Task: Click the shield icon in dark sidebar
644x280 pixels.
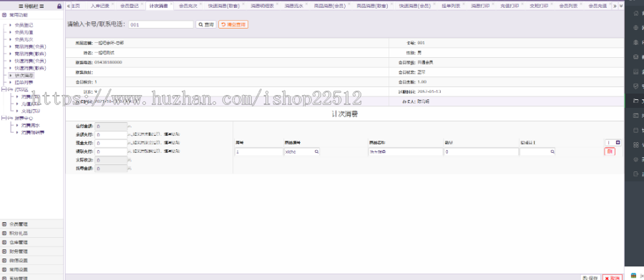Action: 636,86
